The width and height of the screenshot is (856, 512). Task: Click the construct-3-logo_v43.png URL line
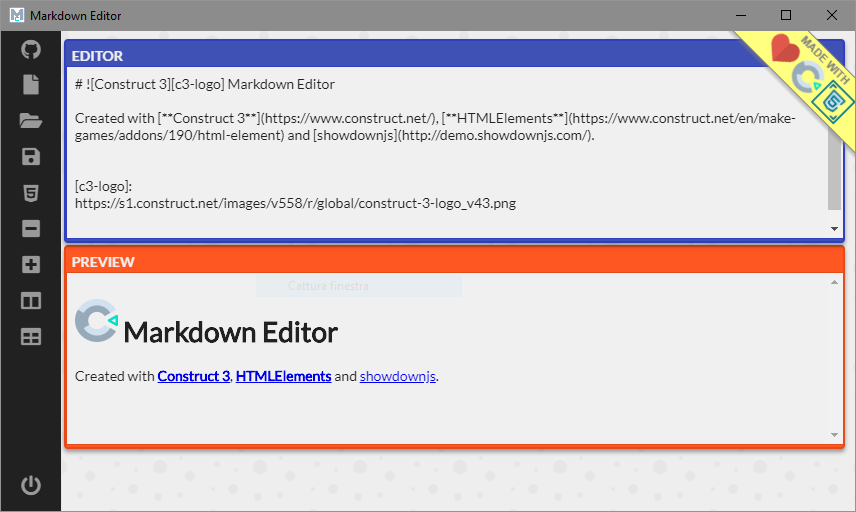pos(295,203)
